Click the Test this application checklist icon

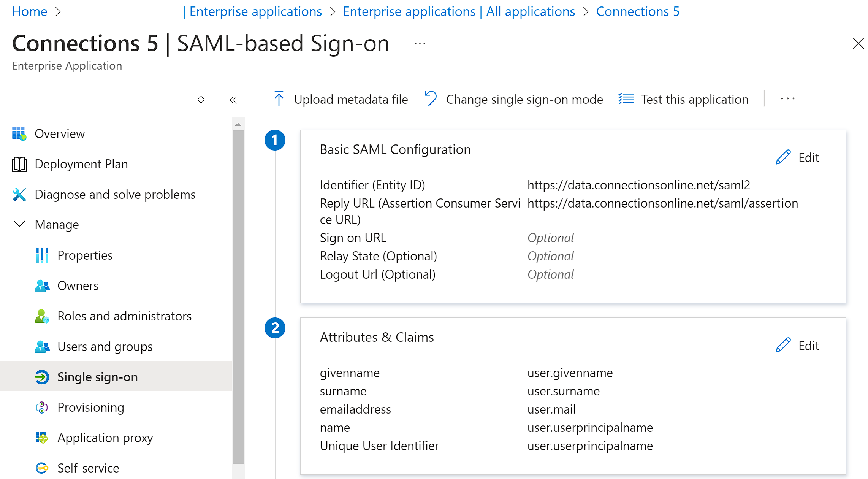click(626, 99)
